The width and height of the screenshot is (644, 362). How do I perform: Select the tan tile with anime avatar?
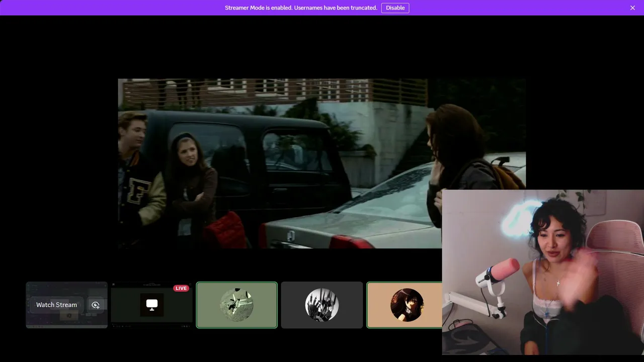(405, 305)
